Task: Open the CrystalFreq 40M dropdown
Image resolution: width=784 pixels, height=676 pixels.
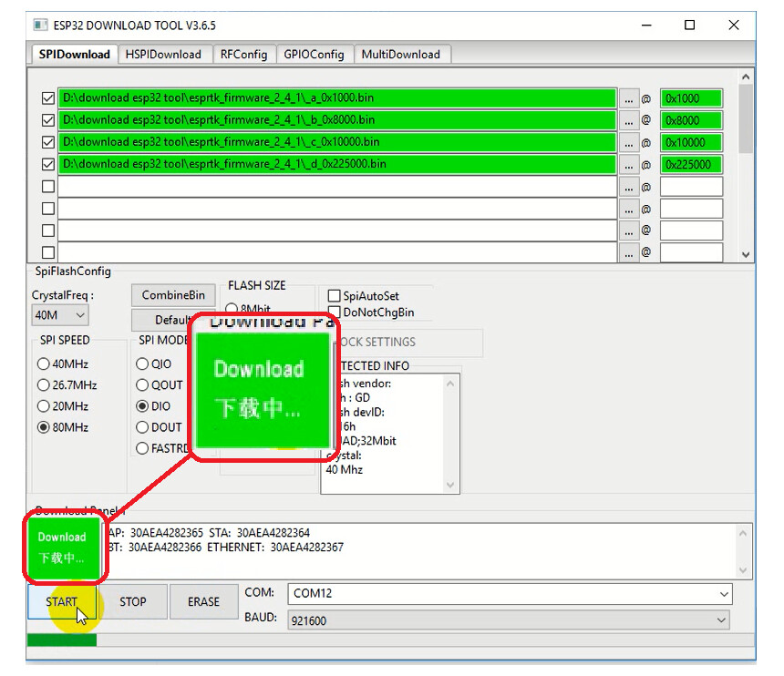Action: [60, 315]
